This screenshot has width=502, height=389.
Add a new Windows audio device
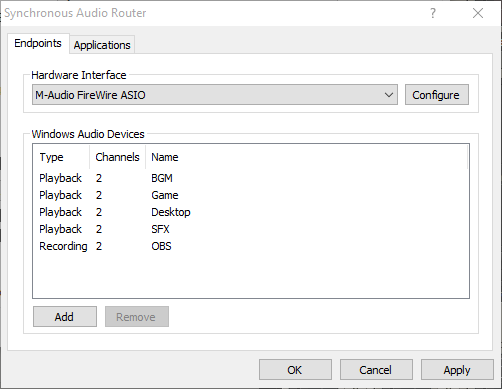(65, 317)
